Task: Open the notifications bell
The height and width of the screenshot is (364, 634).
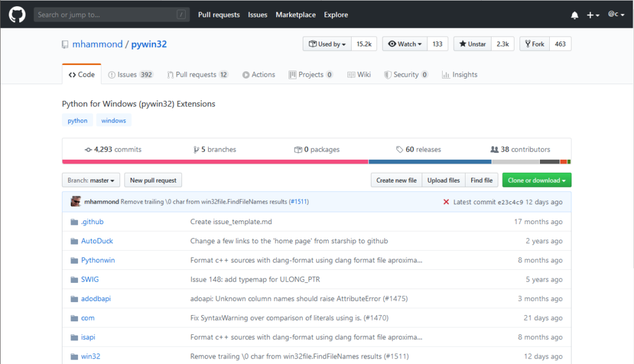Action: [x=575, y=15]
